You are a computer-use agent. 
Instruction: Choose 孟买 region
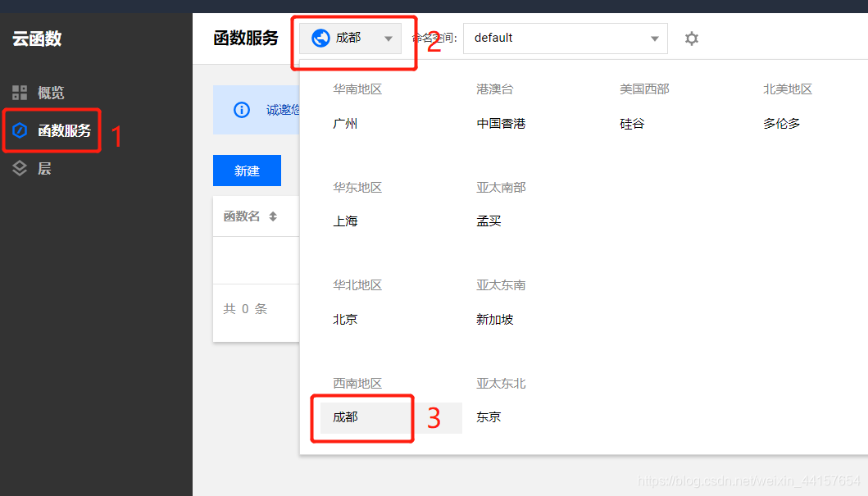(x=489, y=221)
